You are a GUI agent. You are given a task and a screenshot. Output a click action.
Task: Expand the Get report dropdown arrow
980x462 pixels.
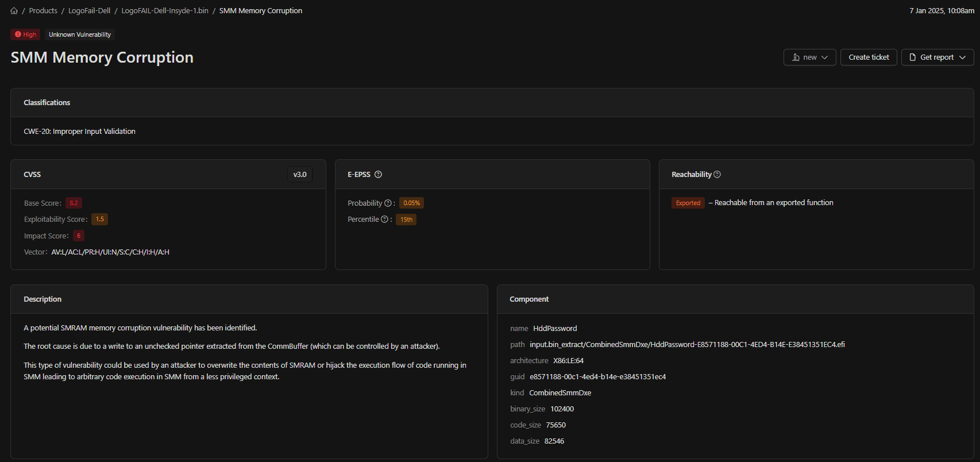(962, 57)
